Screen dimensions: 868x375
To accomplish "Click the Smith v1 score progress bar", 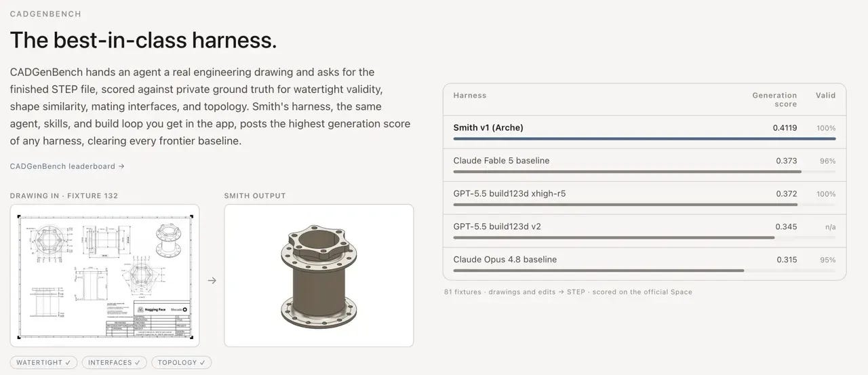I will [644, 139].
